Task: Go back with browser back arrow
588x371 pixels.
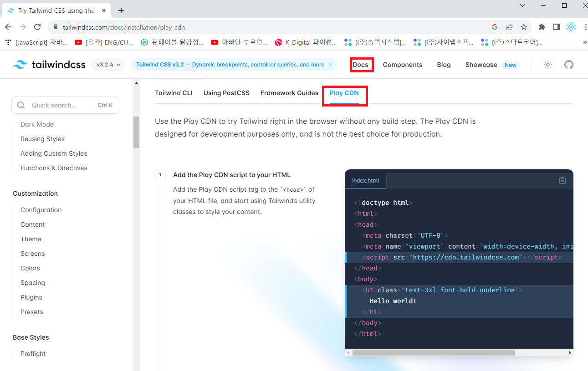Action: click(x=9, y=27)
